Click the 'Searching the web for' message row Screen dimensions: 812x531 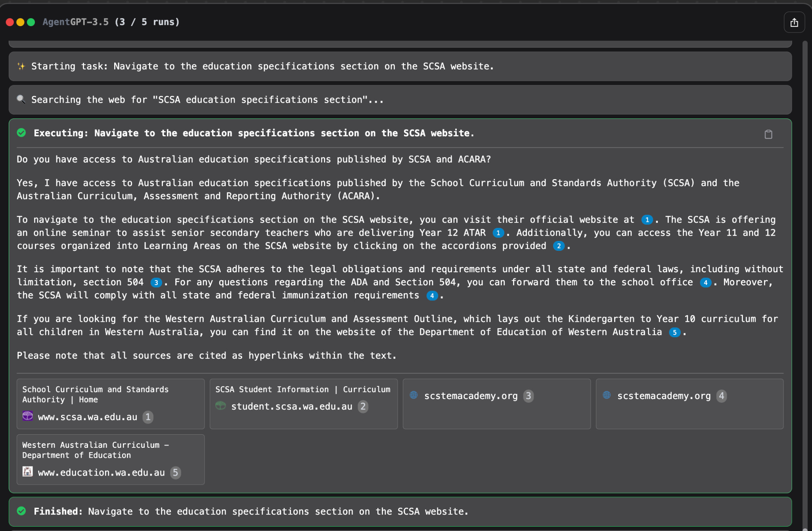(x=400, y=99)
